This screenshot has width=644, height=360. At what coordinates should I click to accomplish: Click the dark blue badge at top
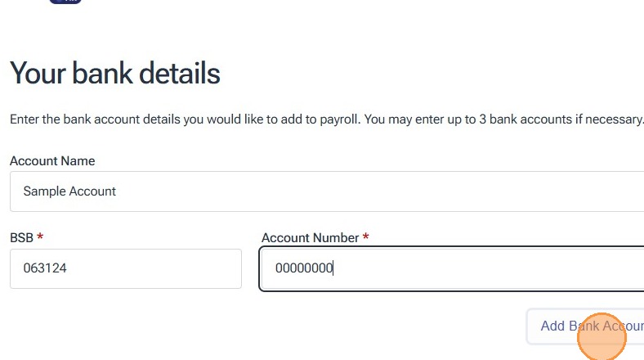[65, 2]
